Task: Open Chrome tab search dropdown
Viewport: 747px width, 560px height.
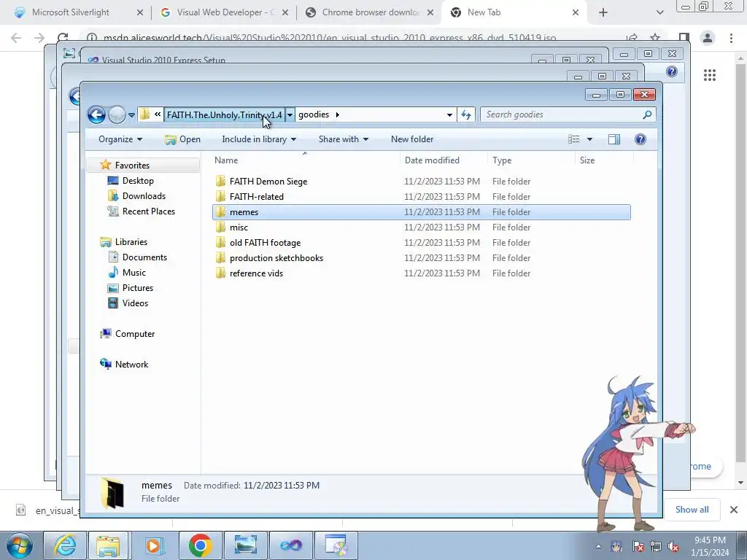Action: [x=659, y=12]
